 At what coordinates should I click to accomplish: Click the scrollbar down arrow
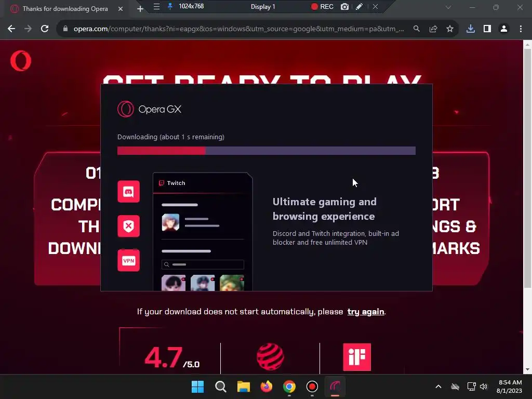527,369
